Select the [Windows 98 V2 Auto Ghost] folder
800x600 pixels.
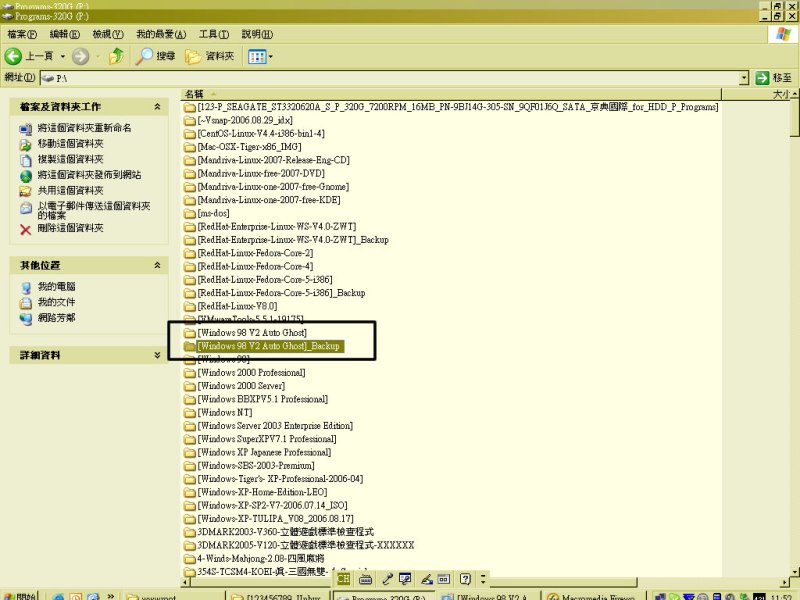tap(252, 333)
